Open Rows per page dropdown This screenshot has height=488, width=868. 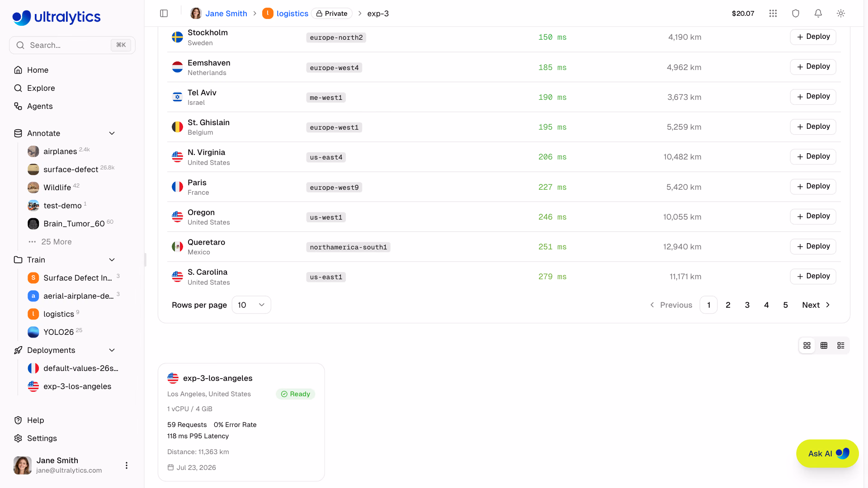[251, 305]
